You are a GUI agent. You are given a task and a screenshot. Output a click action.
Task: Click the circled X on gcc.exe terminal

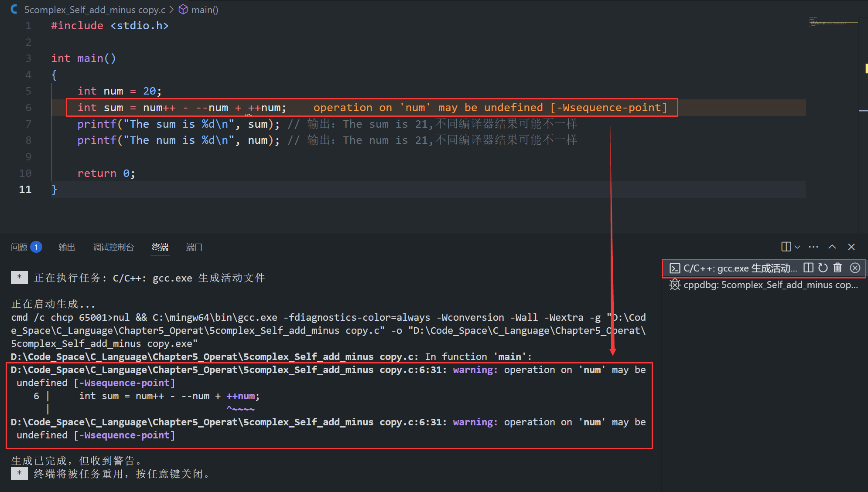855,268
